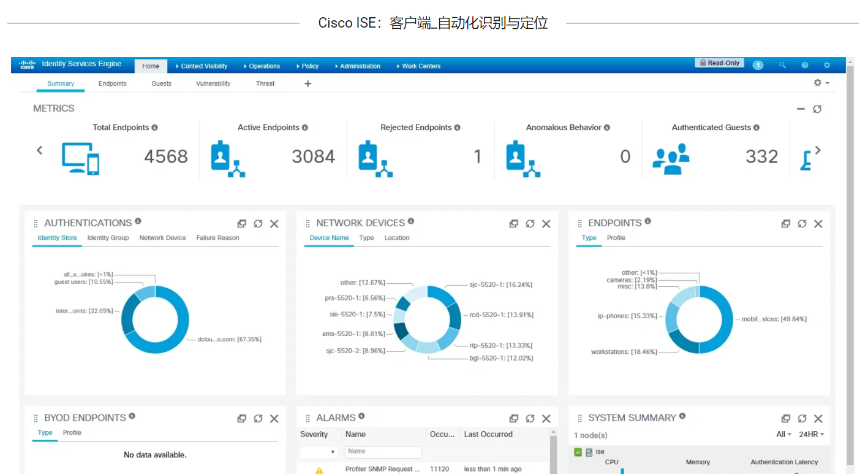868x474 pixels.
Task: Detach the ALARMS panel
Action: click(514, 418)
